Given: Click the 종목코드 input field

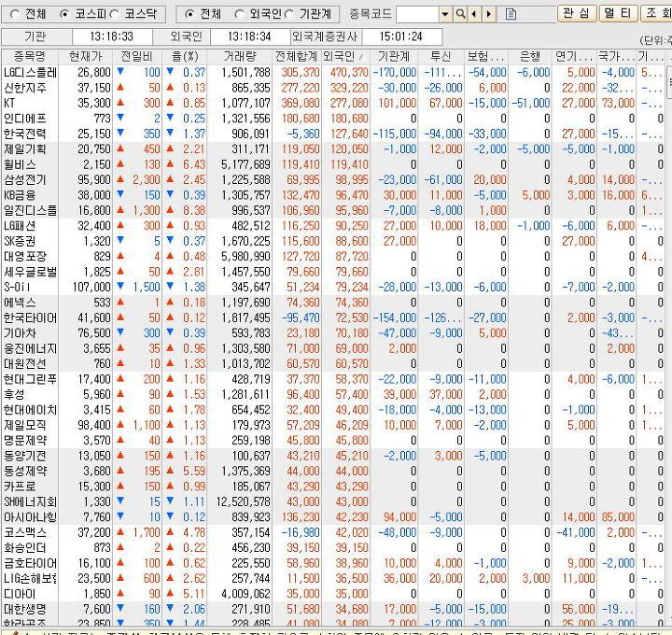Looking at the screenshot, I should tap(418, 14).
